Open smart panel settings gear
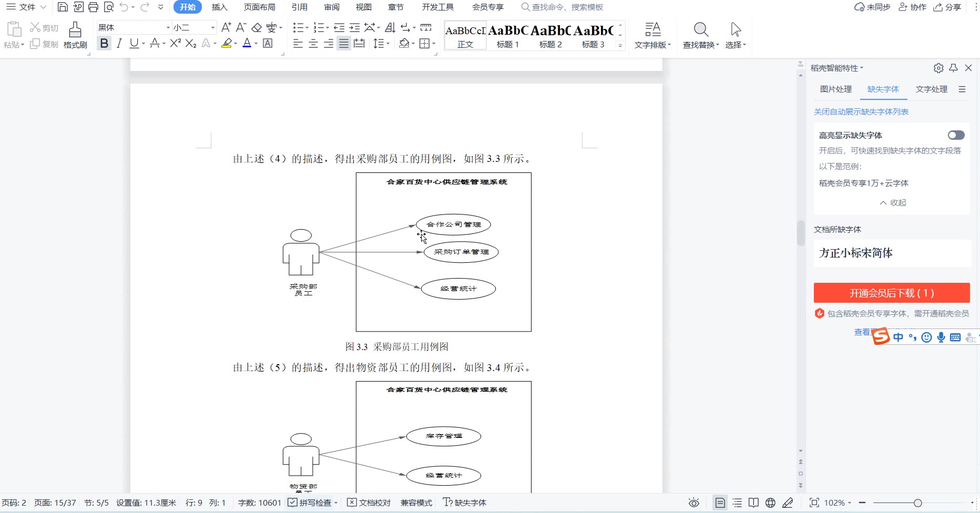The width and height of the screenshot is (980, 513). pyautogui.click(x=938, y=68)
